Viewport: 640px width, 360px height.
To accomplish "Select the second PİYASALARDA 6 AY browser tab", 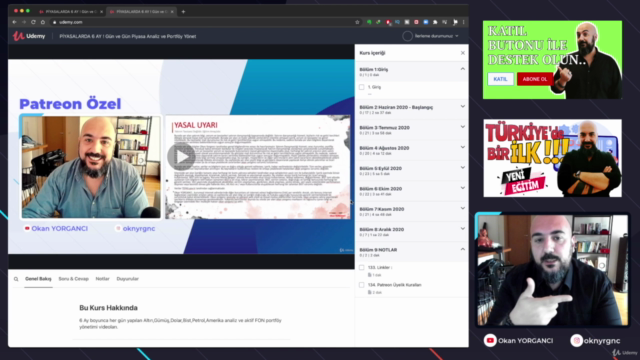I will [x=141, y=12].
